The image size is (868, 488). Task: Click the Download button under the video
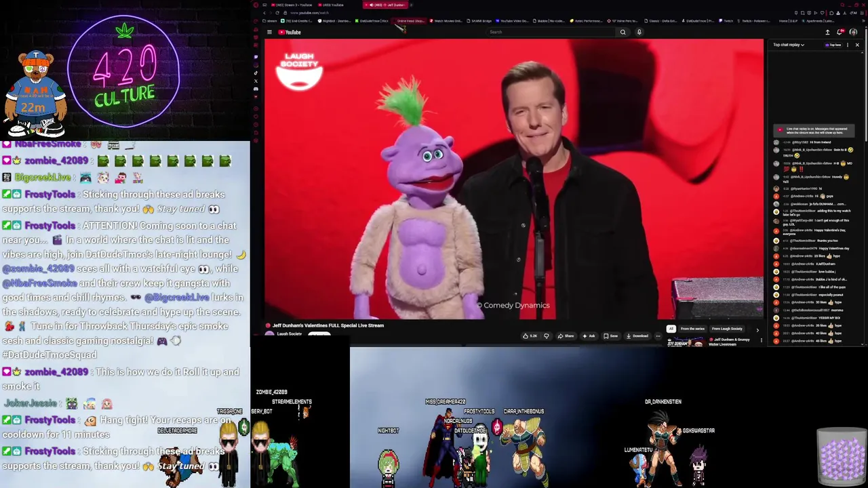[637, 336]
